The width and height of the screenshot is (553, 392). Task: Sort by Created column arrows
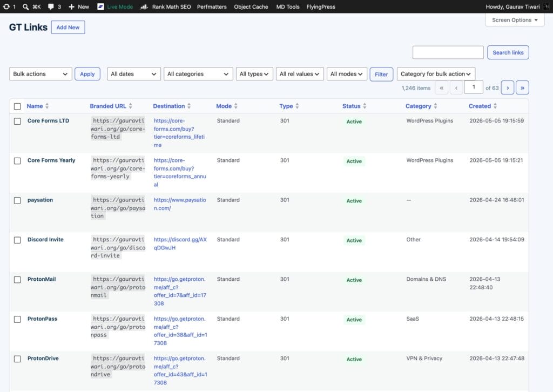[495, 106]
